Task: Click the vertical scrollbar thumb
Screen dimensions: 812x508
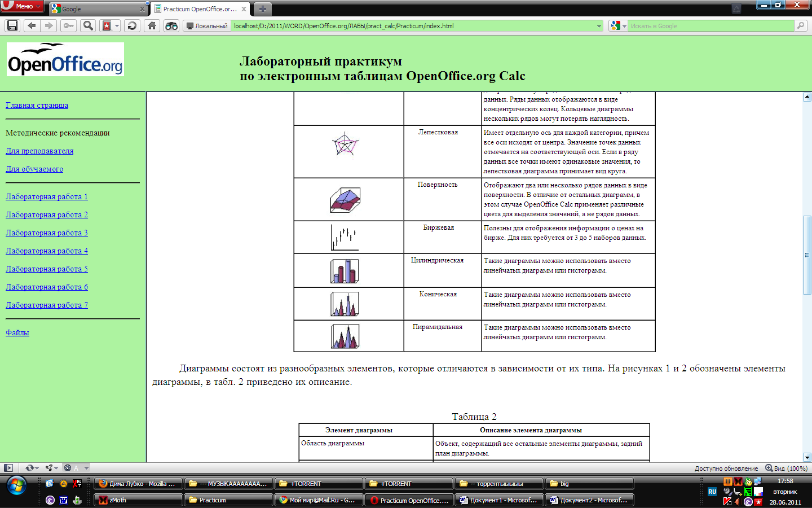Action: 807,255
